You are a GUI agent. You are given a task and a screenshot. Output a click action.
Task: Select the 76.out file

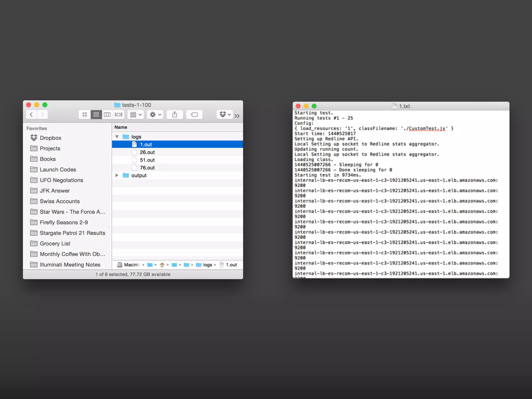(x=147, y=168)
